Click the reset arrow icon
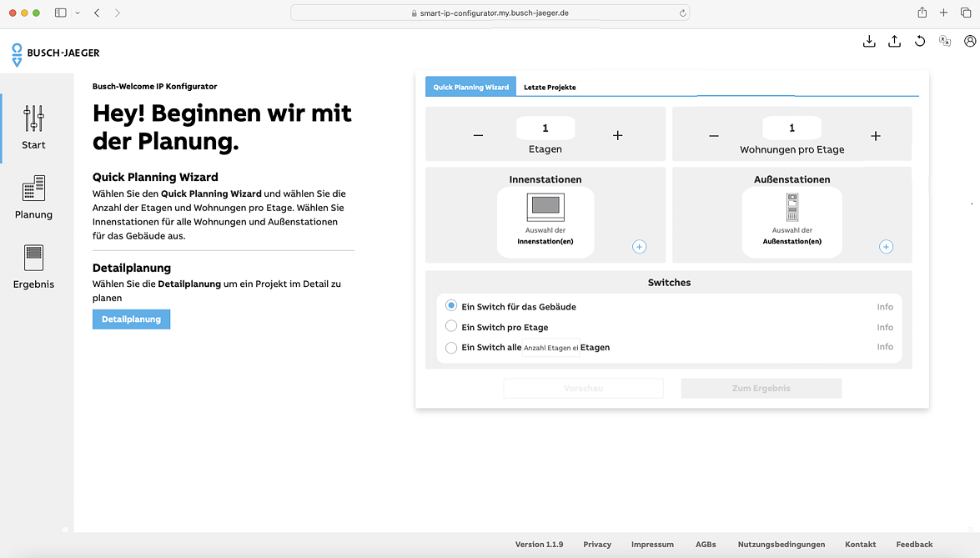This screenshot has width=980, height=558. coord(920,41)
